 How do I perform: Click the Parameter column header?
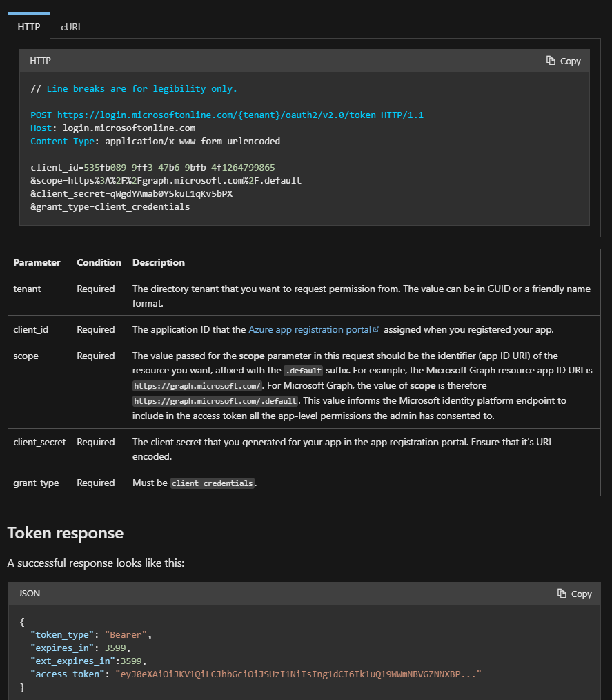37,262
